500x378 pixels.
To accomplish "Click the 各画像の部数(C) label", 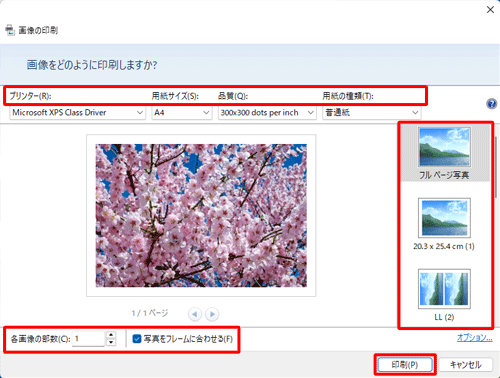I will point(40,339).
